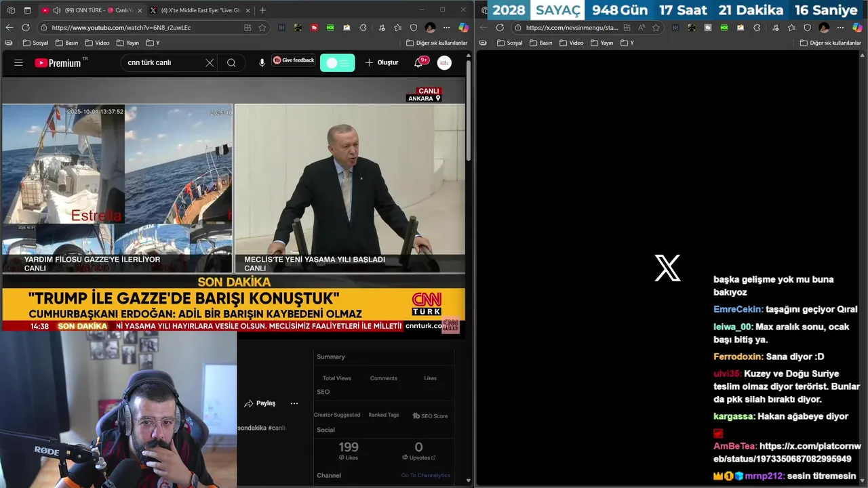Open the red TubeBuddy extension in left browser
The height and width of the screenshot is (488, 868).
(x=314, y=28)
